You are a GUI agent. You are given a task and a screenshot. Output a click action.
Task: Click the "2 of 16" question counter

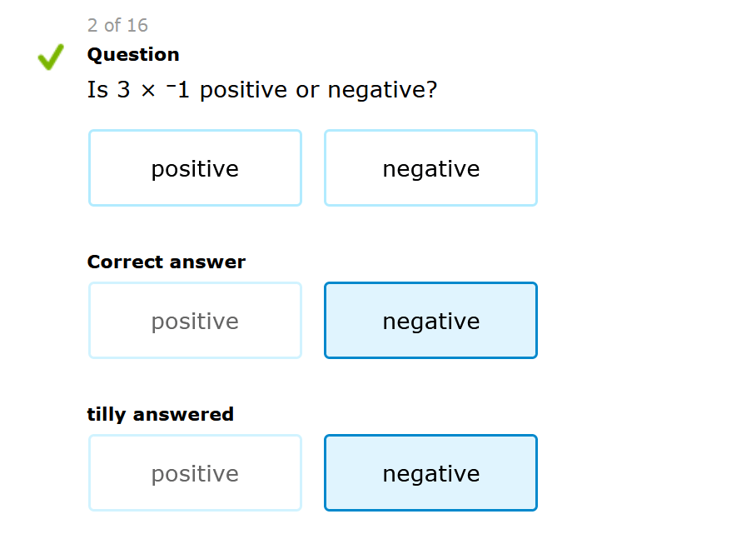(x=117, y=25)
